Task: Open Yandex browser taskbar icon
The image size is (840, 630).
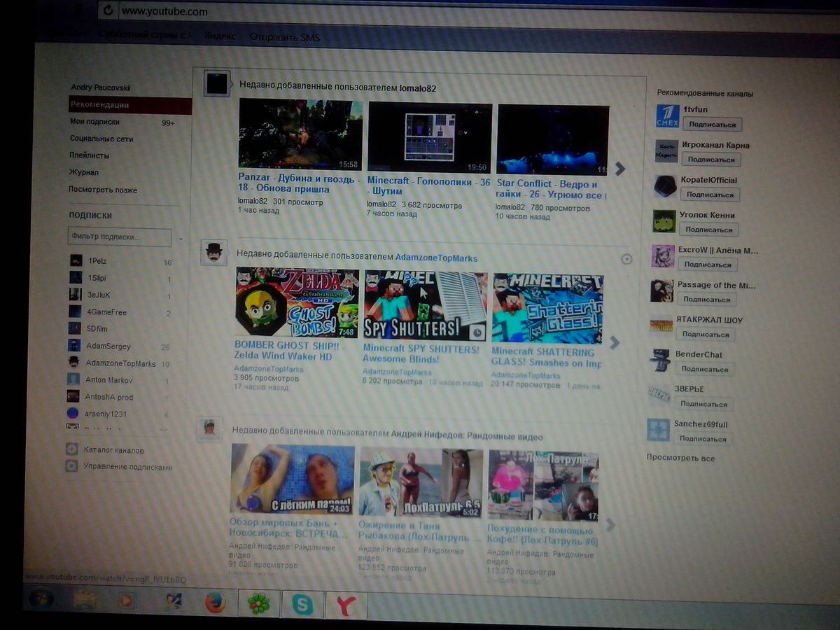Action: tap(346, 604)
